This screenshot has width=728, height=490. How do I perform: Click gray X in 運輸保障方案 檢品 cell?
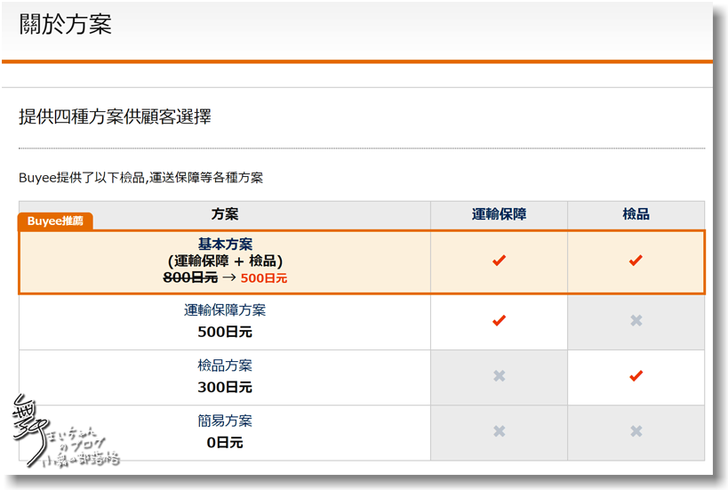click(635, 321)
